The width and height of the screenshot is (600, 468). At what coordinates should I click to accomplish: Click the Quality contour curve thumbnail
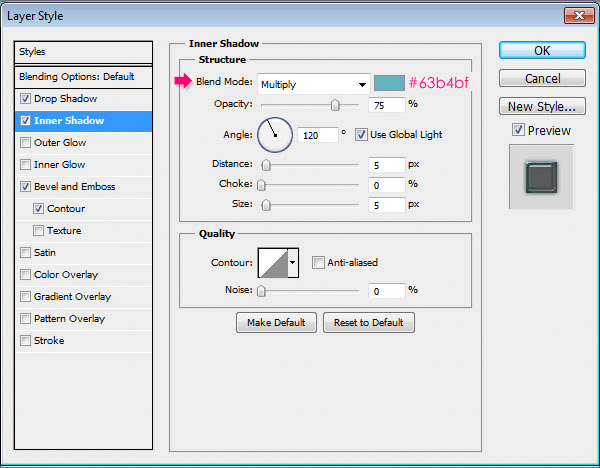click(x=273, y=263)
